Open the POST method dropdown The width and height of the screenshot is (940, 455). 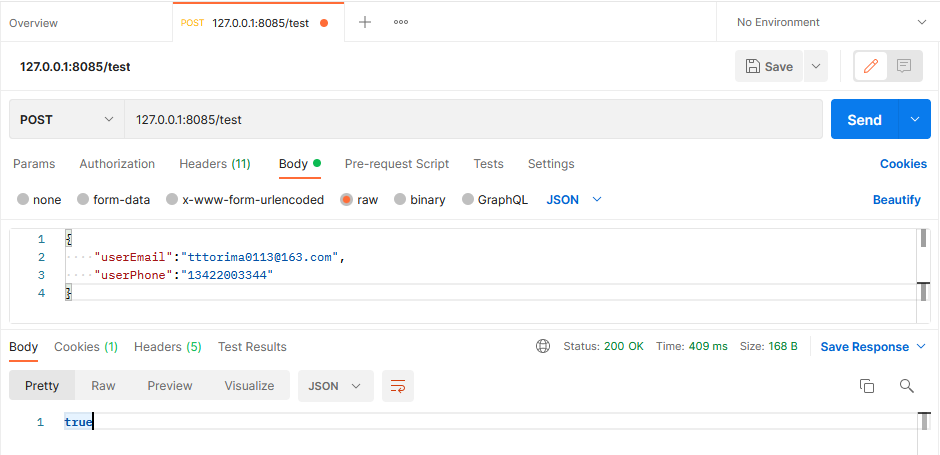[67, 119]
